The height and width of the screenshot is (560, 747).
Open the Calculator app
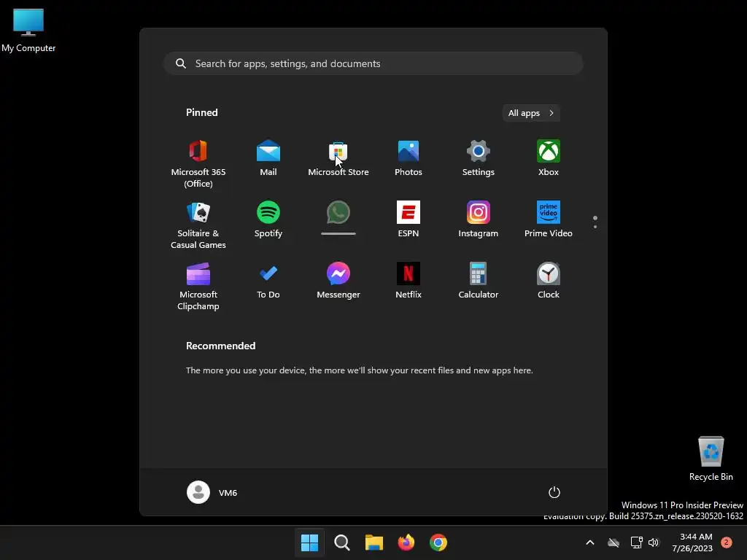479,281
